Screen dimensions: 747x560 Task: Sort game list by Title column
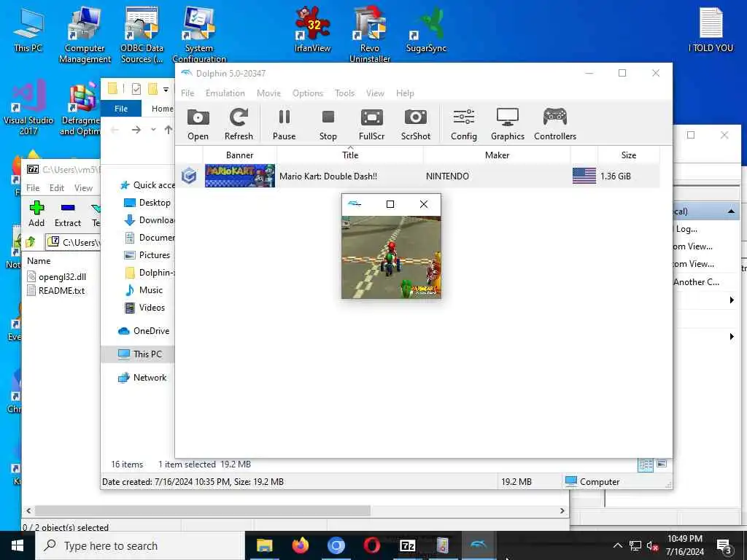point(350,155)
